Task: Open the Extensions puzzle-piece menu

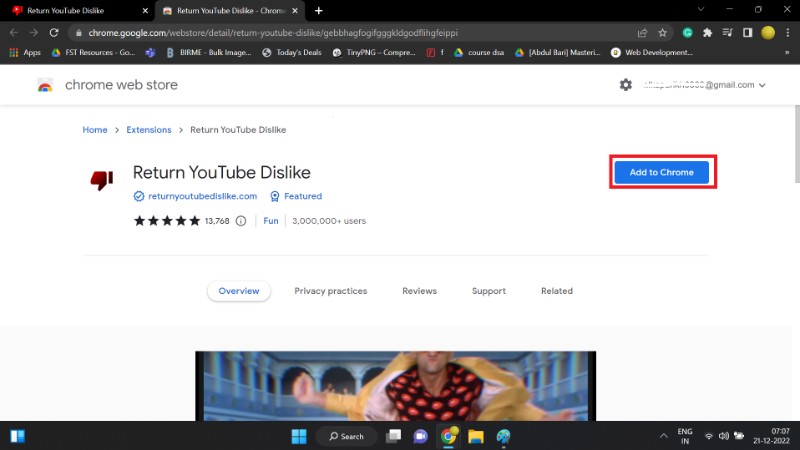Action: (x=708, y=32)
